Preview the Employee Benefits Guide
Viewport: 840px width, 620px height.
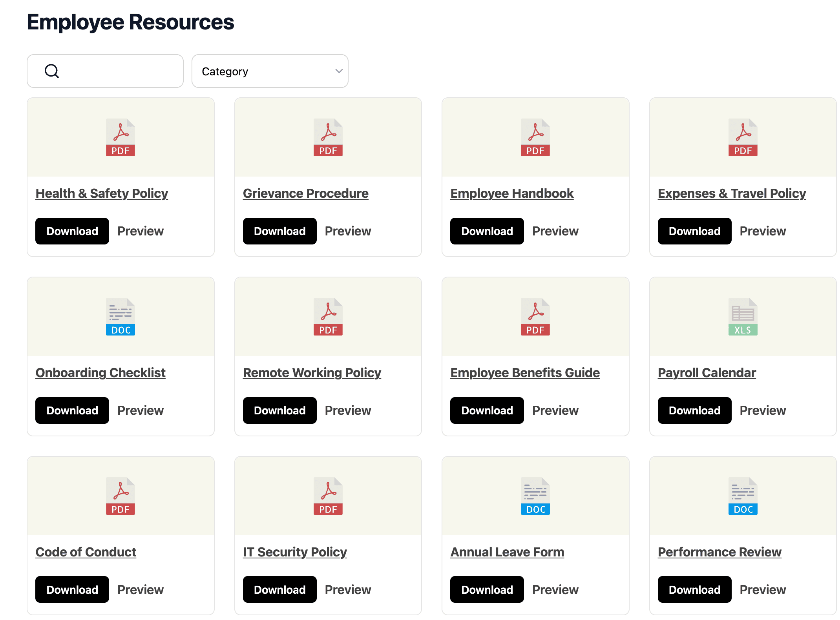click(x=555, y=410)
